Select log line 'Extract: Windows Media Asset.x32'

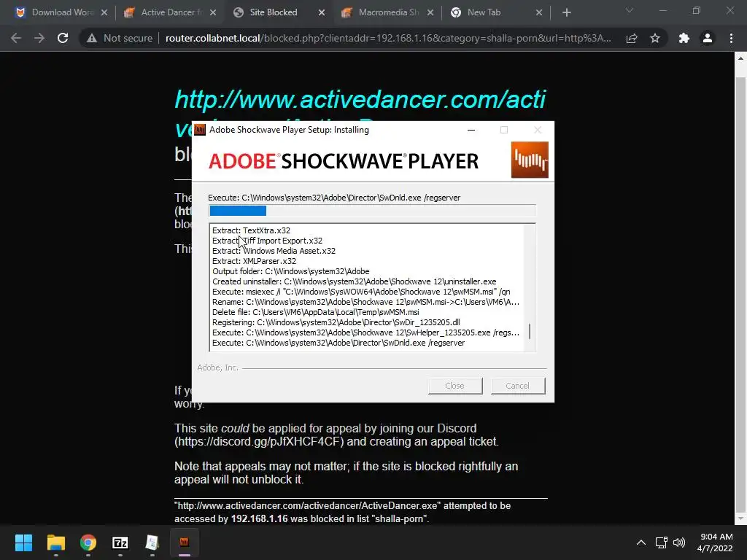tap(274, 251)
